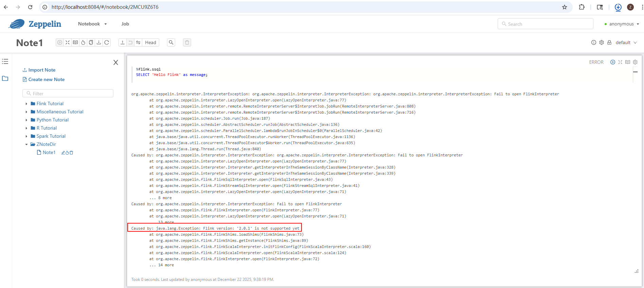Open the version control commit icon

(123, 42)
